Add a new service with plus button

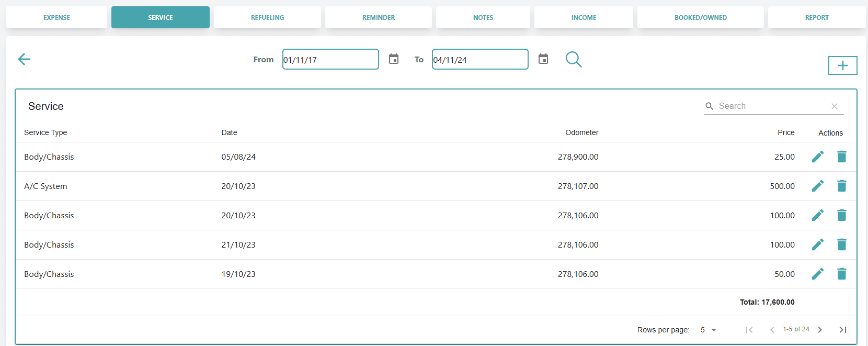pos(842,65)
